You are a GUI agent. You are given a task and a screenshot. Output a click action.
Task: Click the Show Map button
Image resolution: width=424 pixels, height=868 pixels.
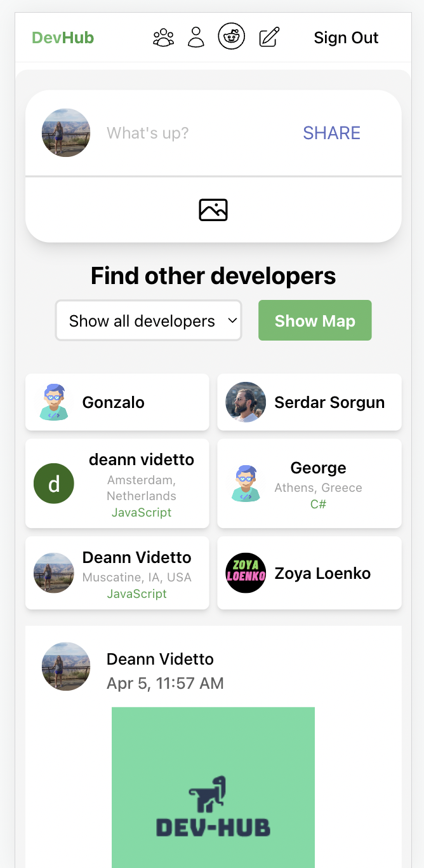coord(315,320)
